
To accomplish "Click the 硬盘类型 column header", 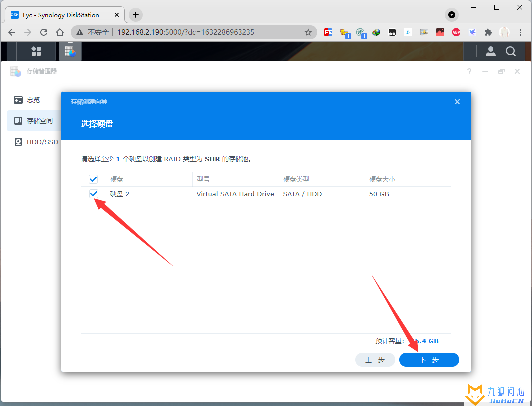I will 322,179.
